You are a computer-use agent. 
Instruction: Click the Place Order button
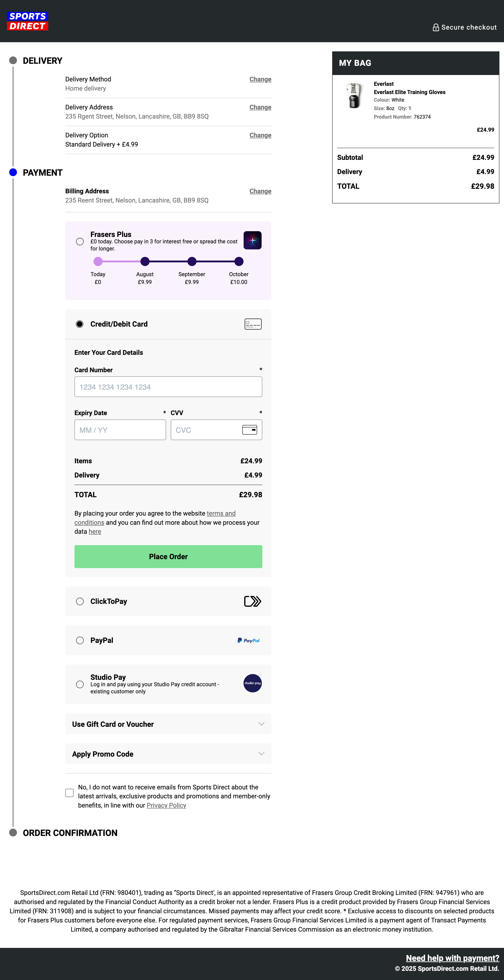(x=168, y=556)
